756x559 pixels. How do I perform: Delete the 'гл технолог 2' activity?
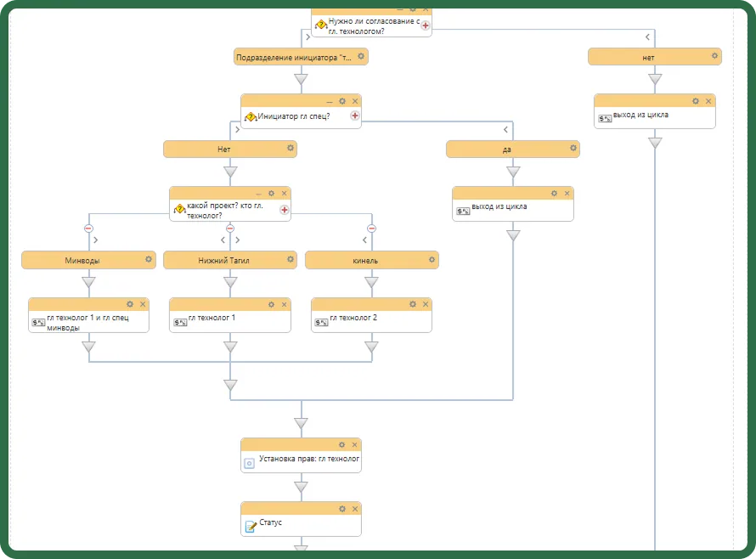point(426,304)
